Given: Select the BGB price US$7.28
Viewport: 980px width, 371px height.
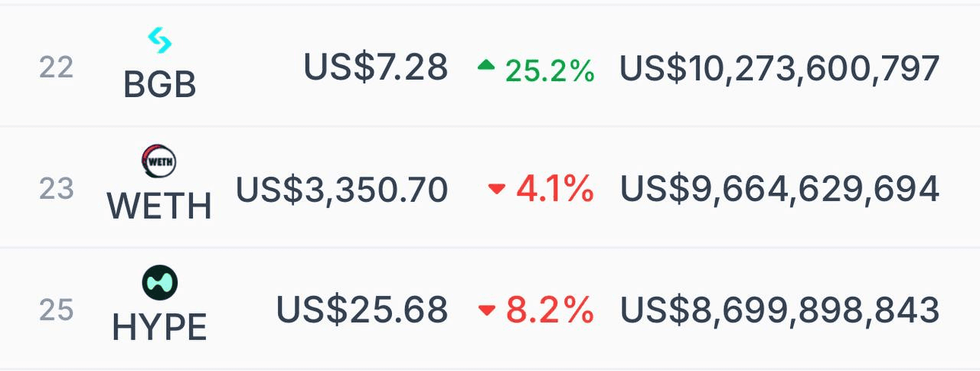Looking at the screenshot, I should (375, 67).
